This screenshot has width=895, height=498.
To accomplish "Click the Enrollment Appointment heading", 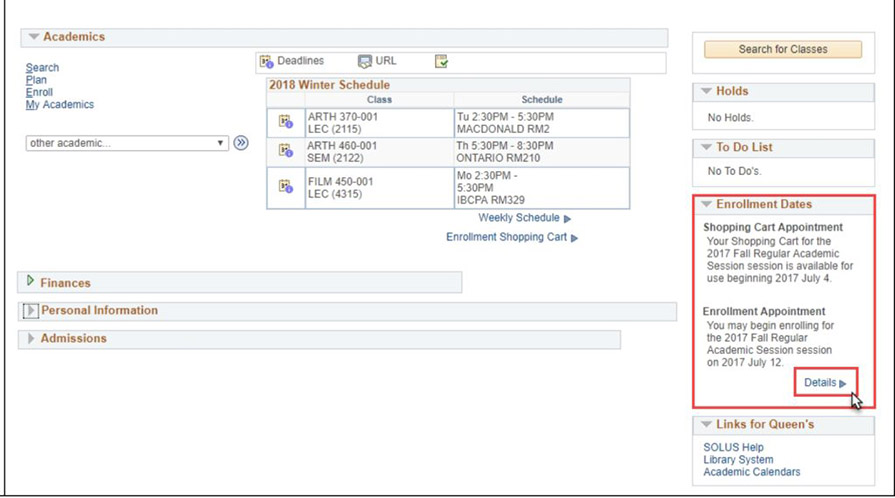I will tap(764, 311).
